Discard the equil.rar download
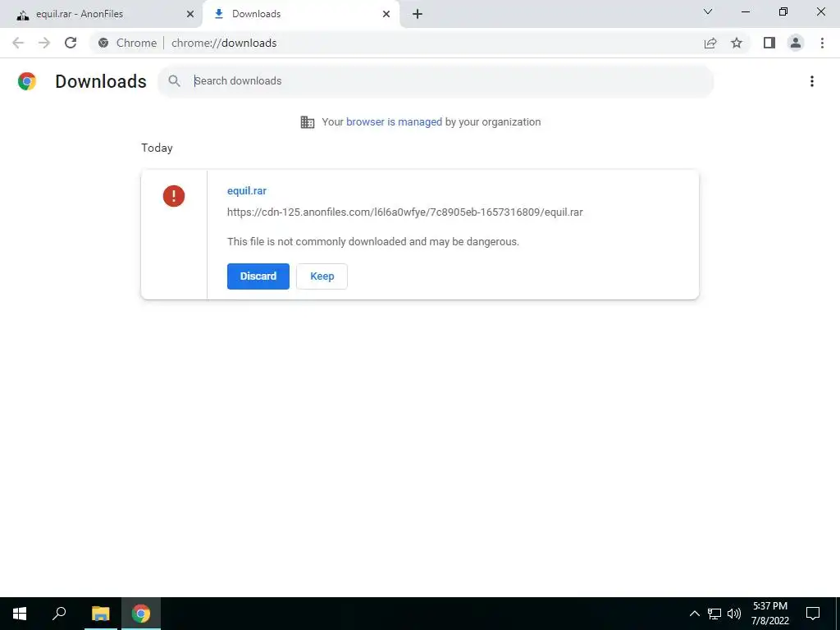840x630 pixels. (x=258, y=276)
